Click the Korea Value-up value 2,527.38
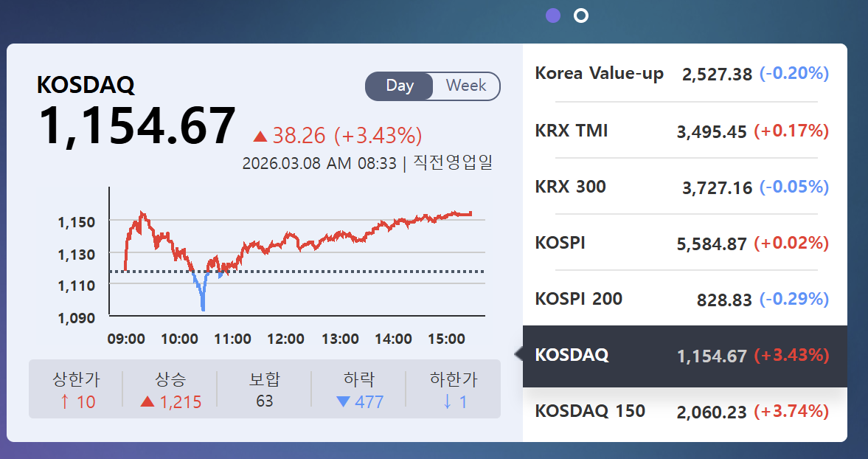868x459 pixels. (717, 75)
